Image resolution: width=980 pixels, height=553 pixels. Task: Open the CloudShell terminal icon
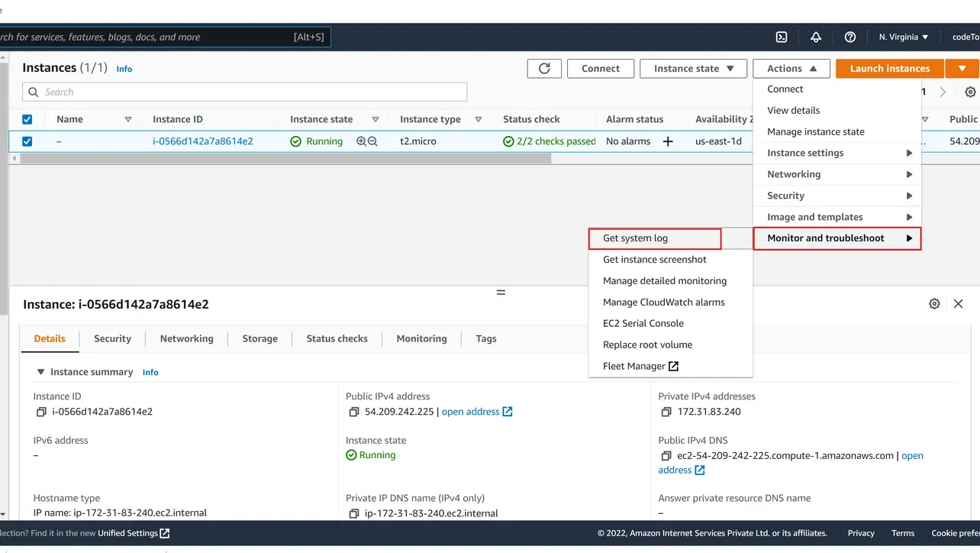click(782, 37)
